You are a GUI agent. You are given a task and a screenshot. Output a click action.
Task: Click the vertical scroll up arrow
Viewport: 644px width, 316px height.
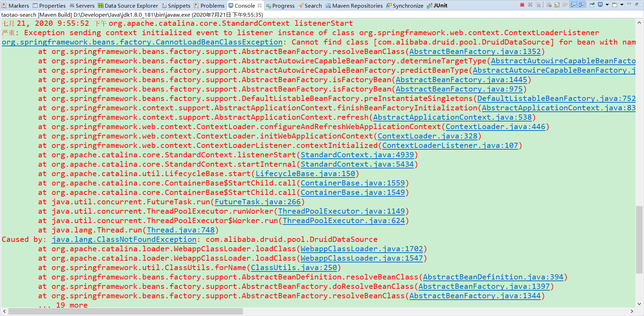pyautogui.click(x=639, y=23)
